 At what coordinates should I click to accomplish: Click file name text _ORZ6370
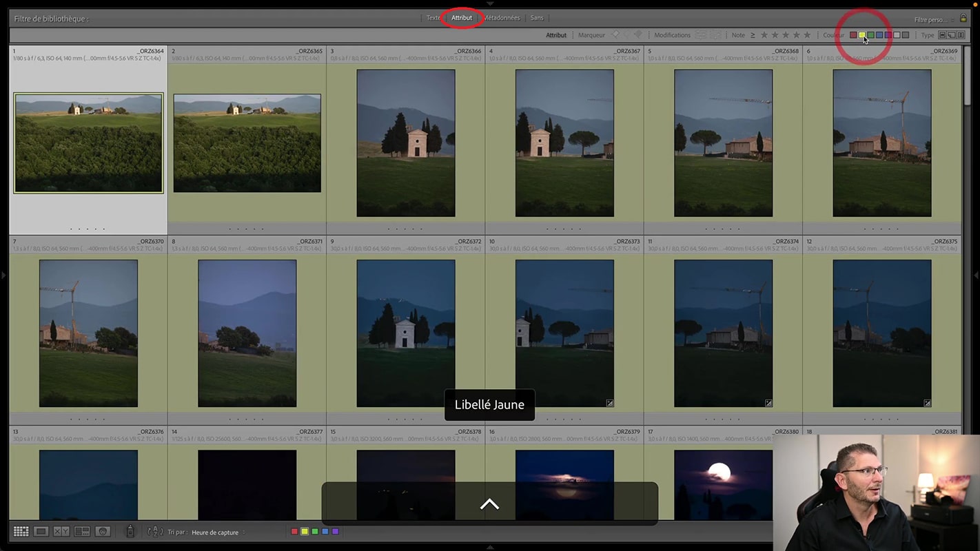[151, 242]
